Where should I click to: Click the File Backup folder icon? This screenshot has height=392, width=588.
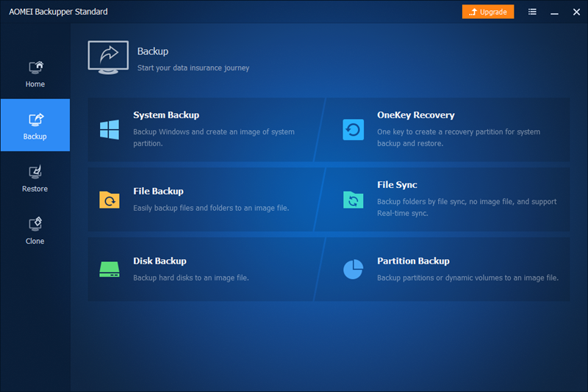(110, 200)
